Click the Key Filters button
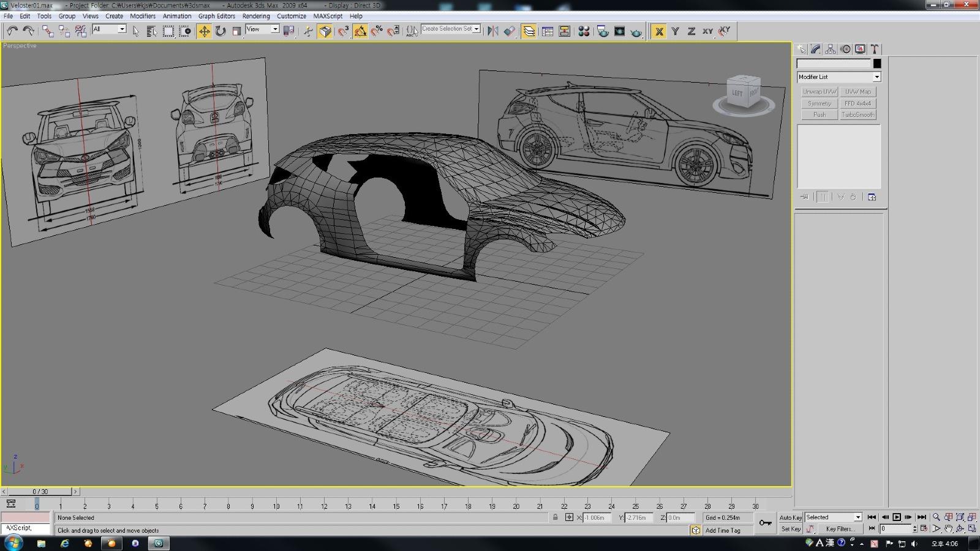 840,529
